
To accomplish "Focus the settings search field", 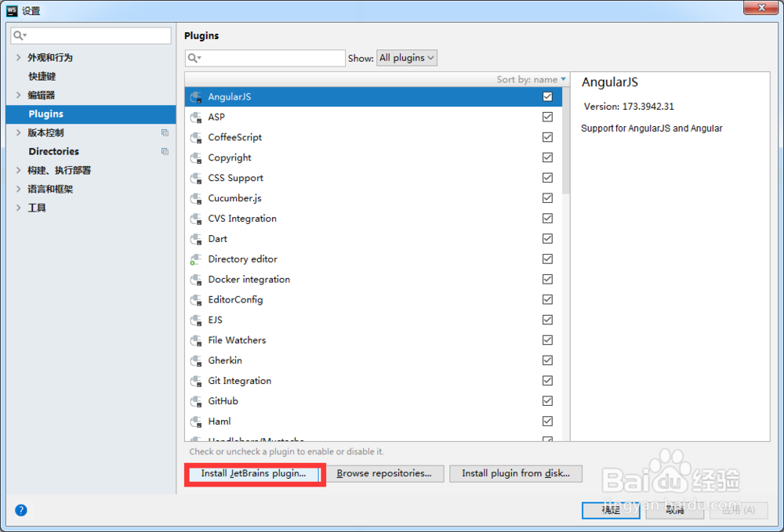I will pyautogui.click(x=90, y=35).
